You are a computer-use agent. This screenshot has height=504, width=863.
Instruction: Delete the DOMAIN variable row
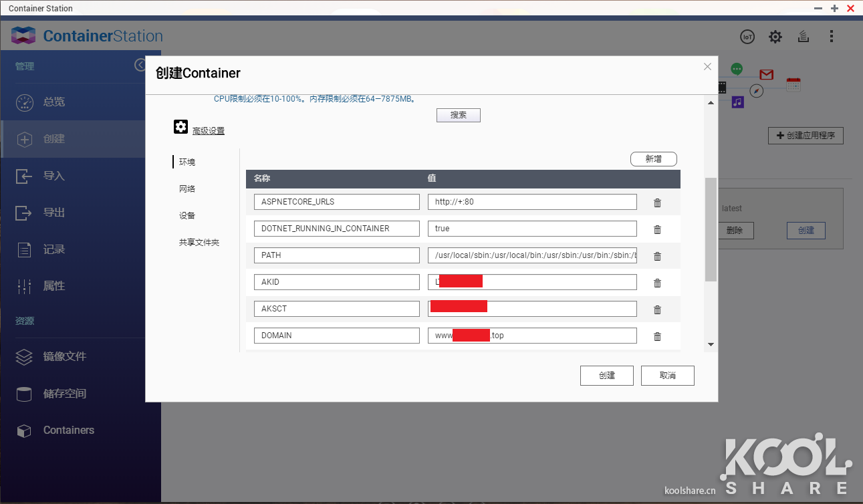coord(657,336)
